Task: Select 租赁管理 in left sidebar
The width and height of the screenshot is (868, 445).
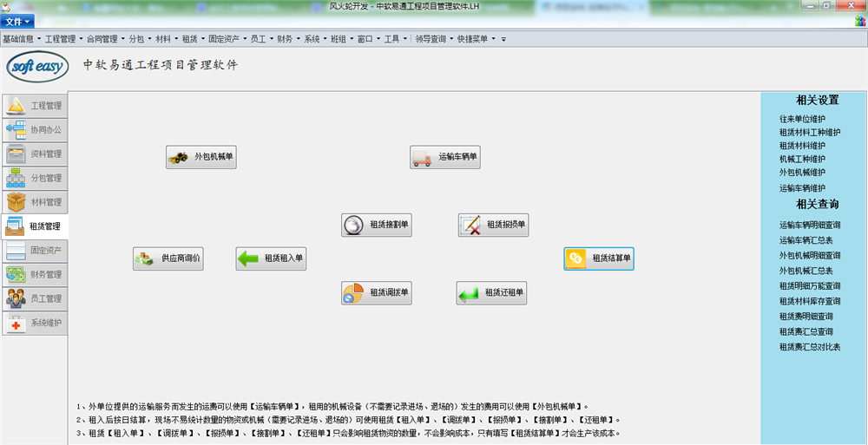Action: 35,226
